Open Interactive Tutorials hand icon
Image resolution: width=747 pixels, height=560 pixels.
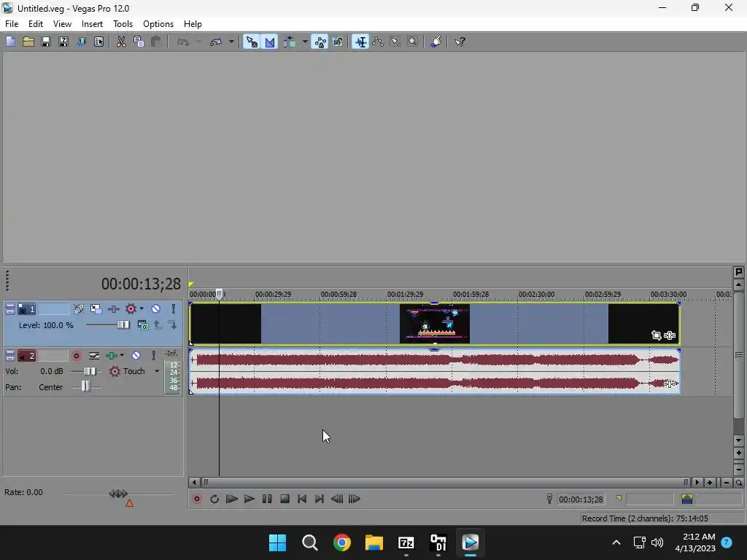436,42
